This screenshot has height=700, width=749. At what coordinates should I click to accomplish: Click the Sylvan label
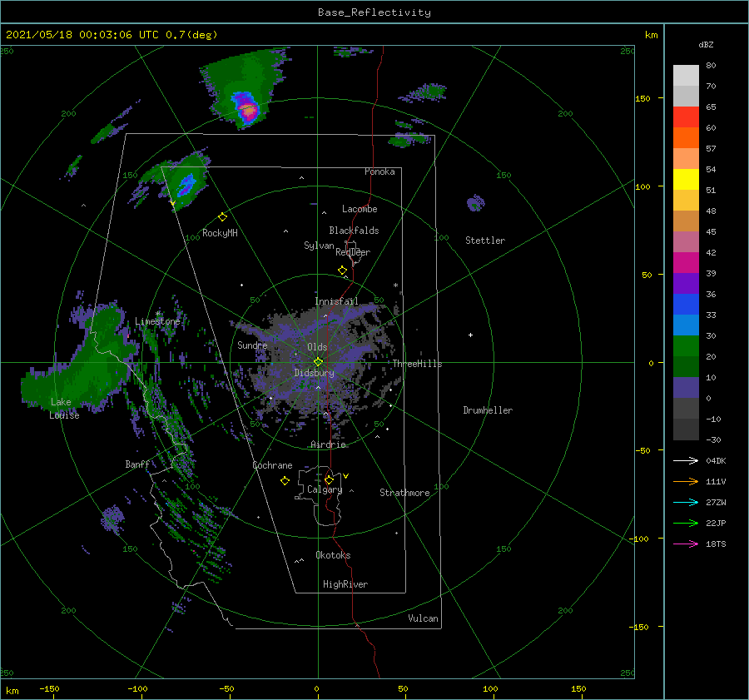pos(319,246)
